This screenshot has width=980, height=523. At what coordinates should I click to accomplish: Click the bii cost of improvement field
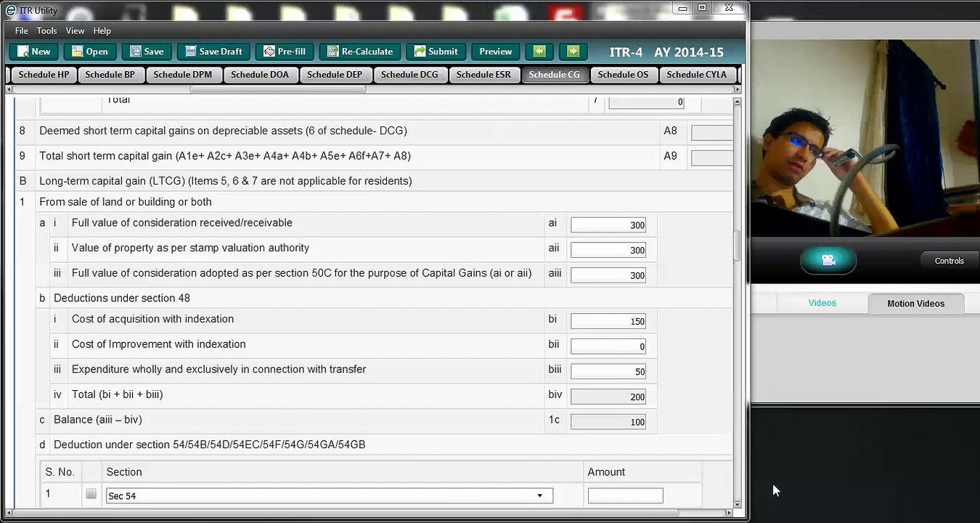pos(608,346)
